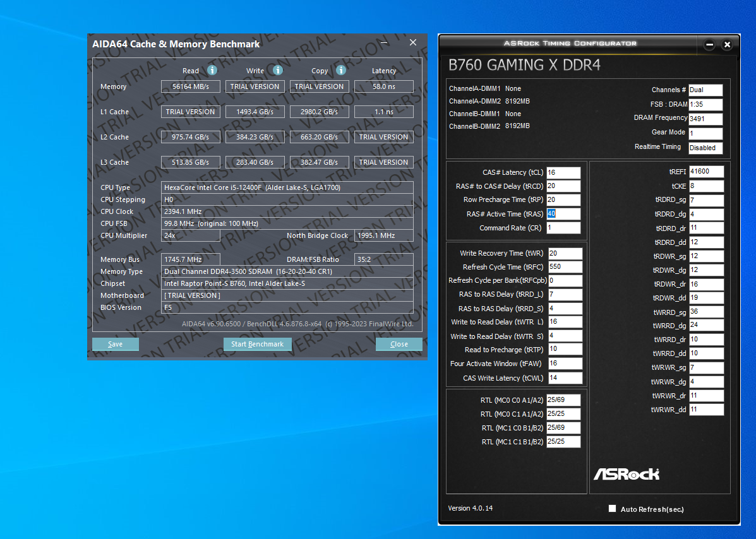Enable the Auto Refresh(sec) checkbox
This screenshot has width=756, height=539.
pyautogui.click(x=613, y=508)
